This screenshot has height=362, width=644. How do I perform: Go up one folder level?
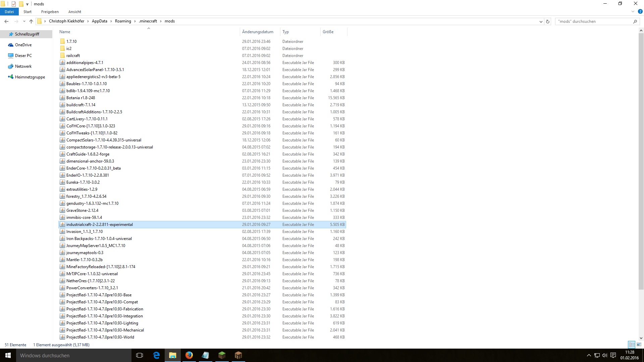click(x=31, y=21)
